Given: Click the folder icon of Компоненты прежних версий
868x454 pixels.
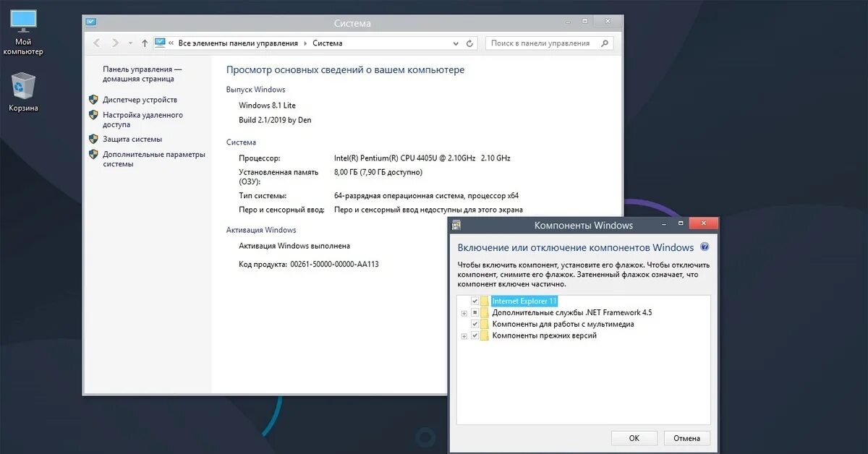Looking at the screenshot, I should (485, 335).
